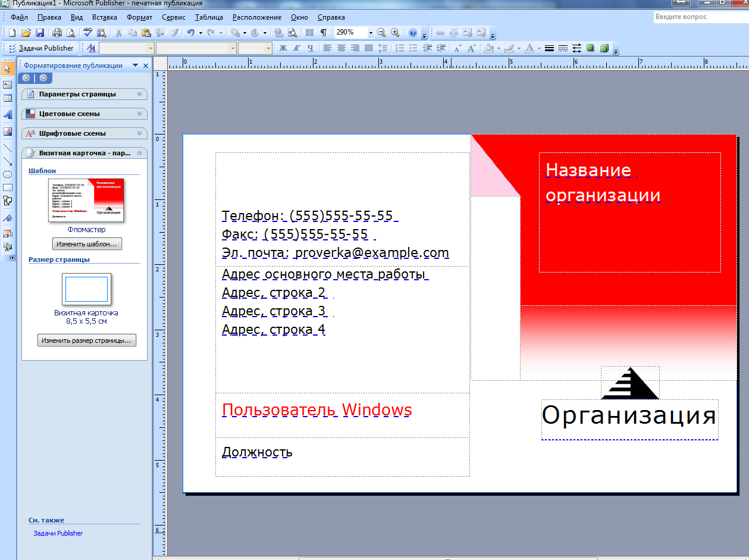The width and height of the screenshot is (749, 560).
Task: Click the zoom out magnifier
Action: tap(381, 33)
